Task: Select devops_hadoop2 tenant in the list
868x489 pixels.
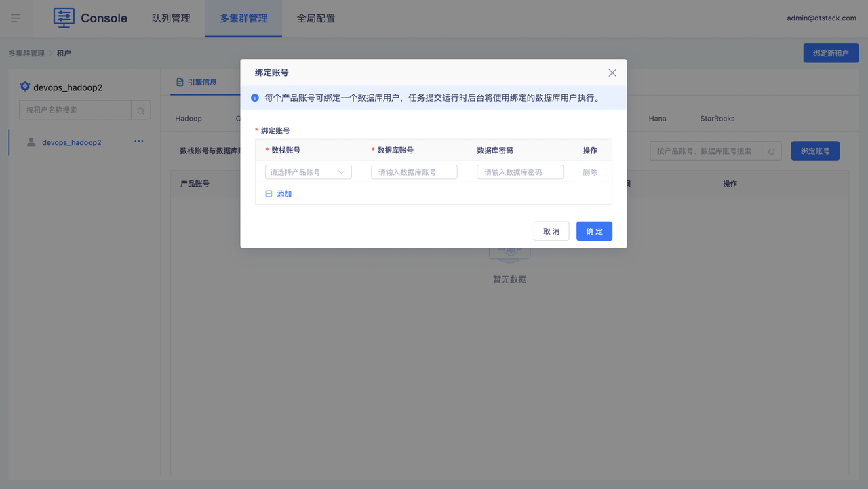Action: pos(71,142)
